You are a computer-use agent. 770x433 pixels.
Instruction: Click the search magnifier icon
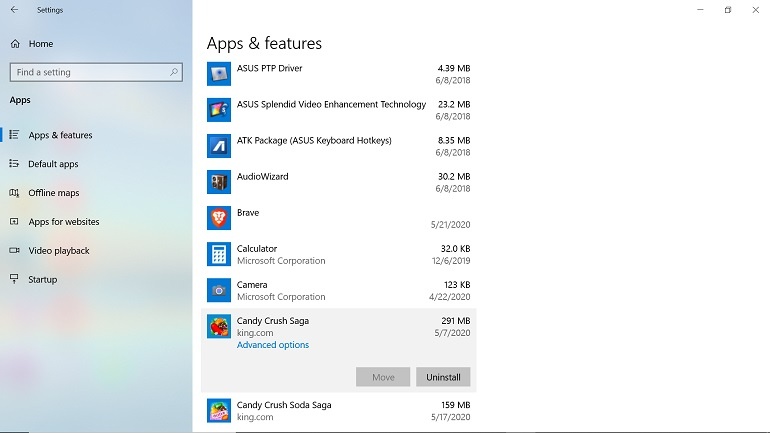(x=174, y=72)
